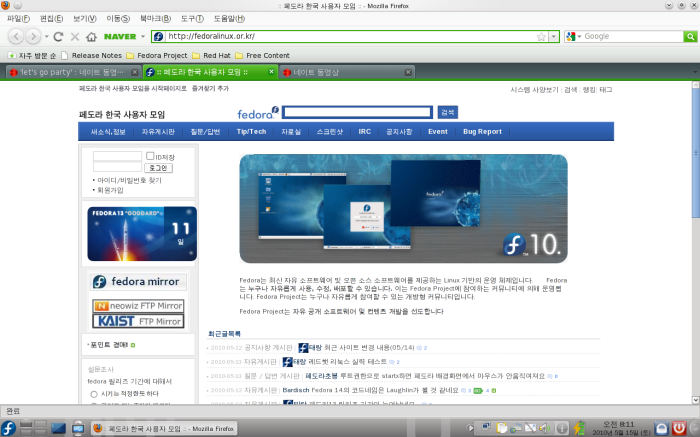Open the Bug Report navigation item
700x437 pixels.
pyautogui.click(x=482, y=132)
